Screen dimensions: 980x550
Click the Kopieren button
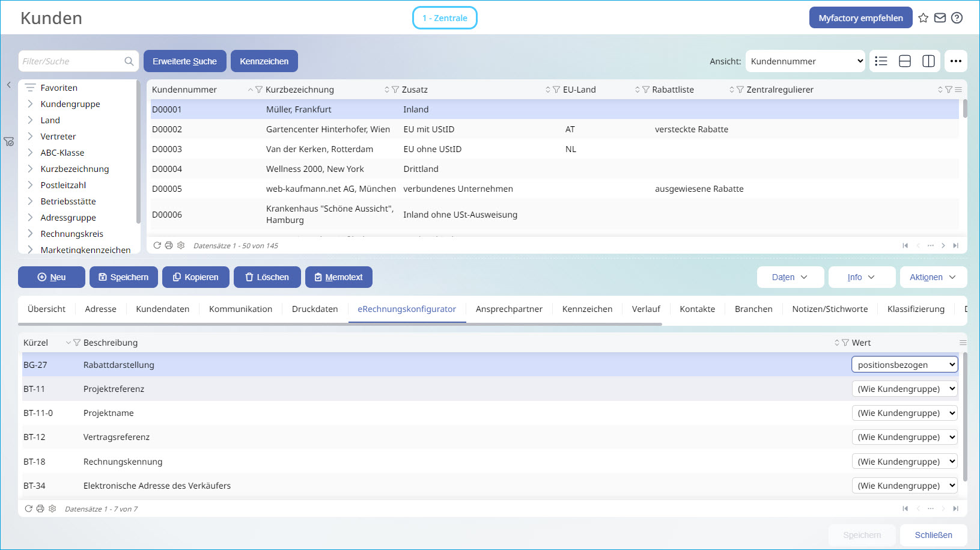[196, 277]
